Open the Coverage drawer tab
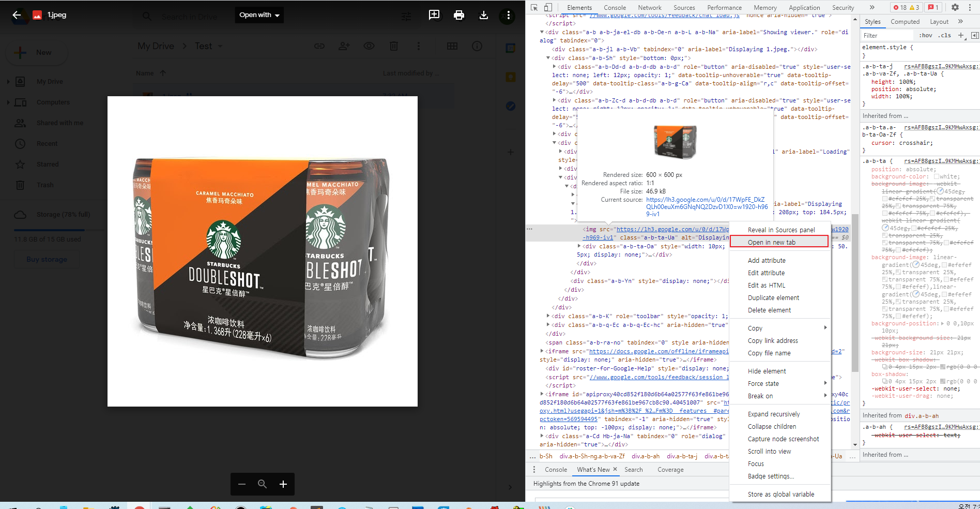This screenshot has width=980, height=509. (670, 470)
